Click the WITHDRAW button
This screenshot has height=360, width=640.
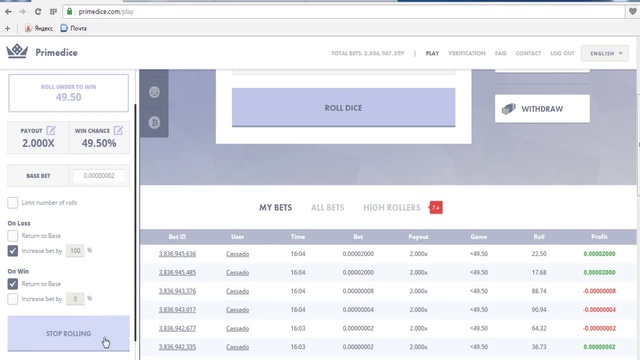542,109
